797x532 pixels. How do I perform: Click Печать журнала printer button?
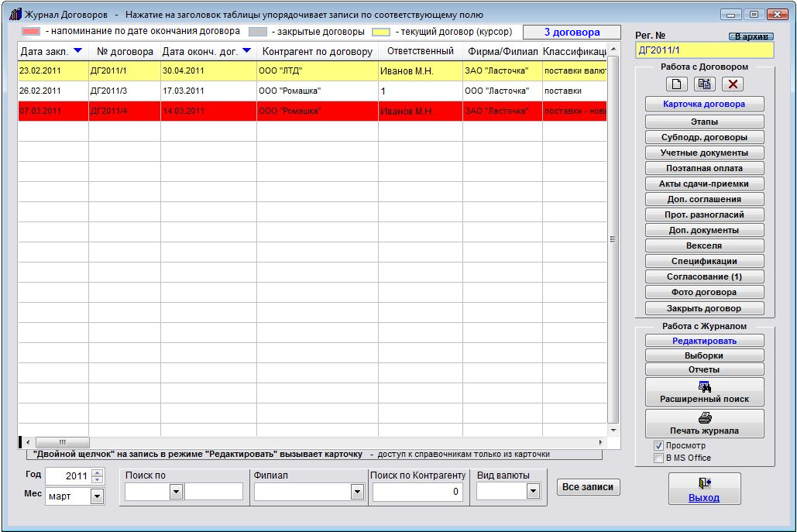point(704,424)
